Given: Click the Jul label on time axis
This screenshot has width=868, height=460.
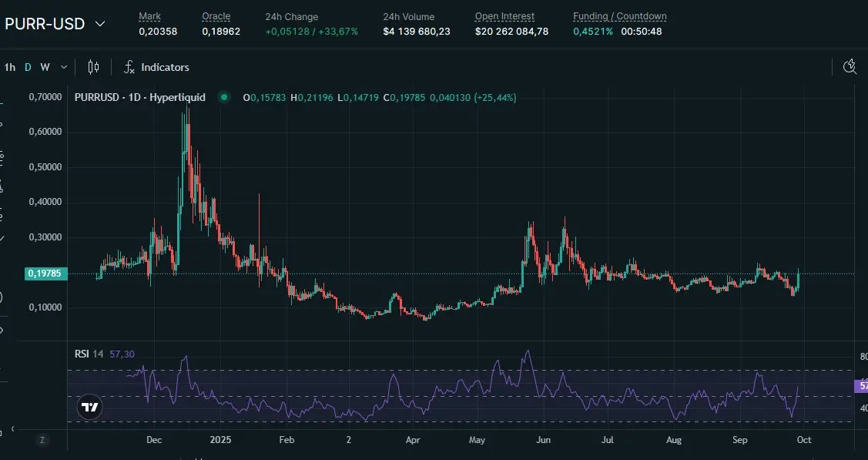Looking at the screenshot, I should click(x=608, y=440).
